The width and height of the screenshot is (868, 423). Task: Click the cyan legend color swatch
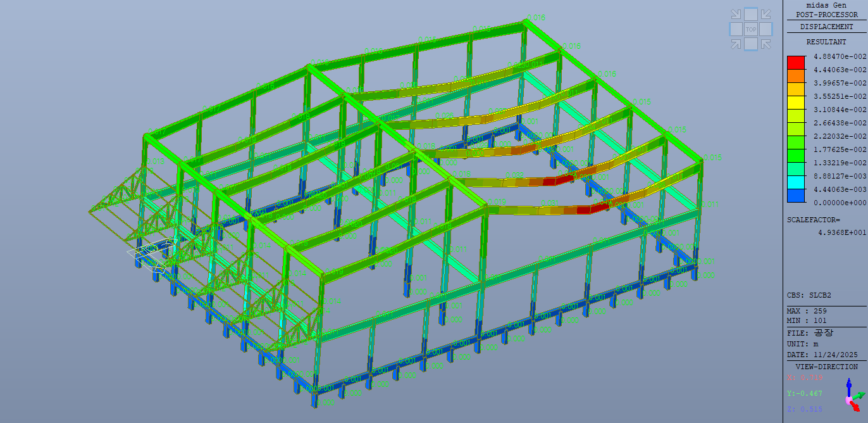[x=795, y=182]
